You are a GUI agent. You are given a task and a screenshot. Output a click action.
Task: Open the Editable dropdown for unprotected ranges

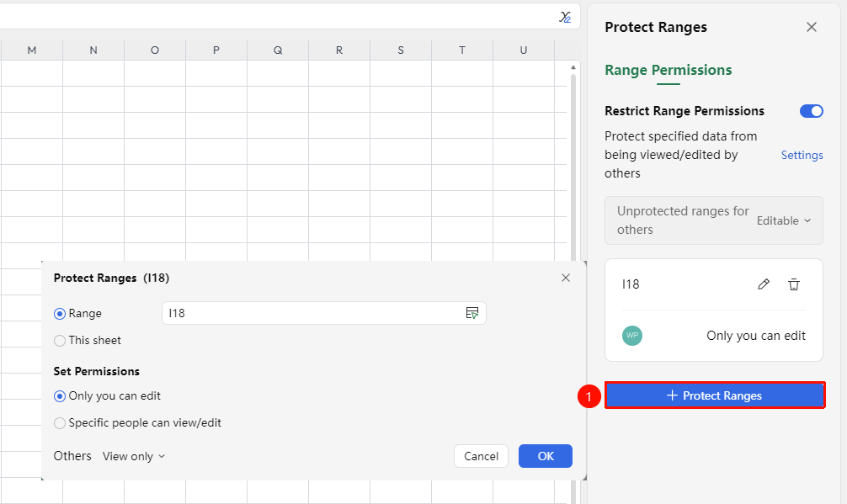click(784, 220)
